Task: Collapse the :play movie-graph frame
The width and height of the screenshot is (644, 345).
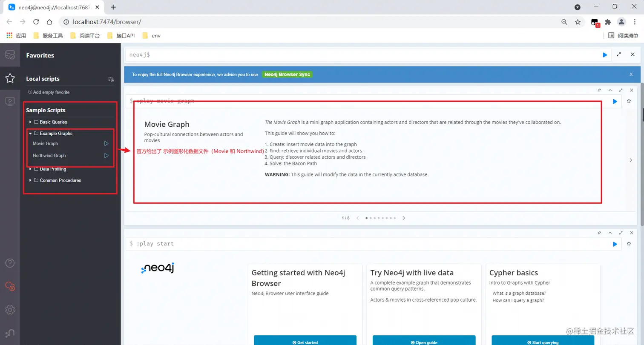Action: (610, 90)
